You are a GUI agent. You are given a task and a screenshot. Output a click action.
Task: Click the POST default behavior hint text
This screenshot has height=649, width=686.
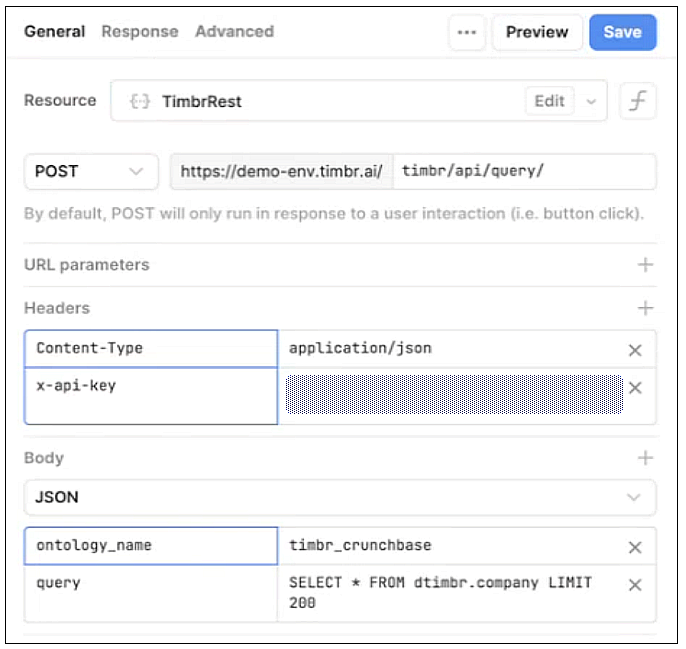click(x=334, y=214)
